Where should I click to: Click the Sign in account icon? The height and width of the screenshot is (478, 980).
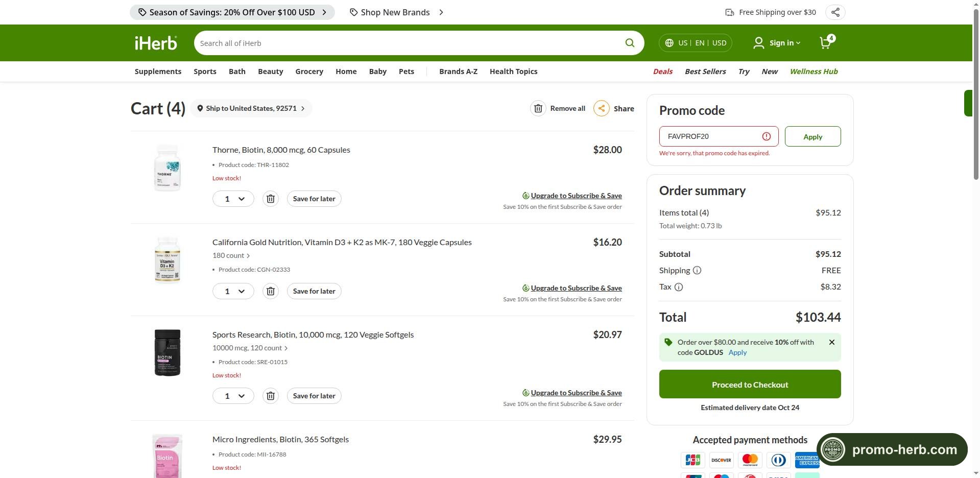pyautogui.click(x=758, y=43)
